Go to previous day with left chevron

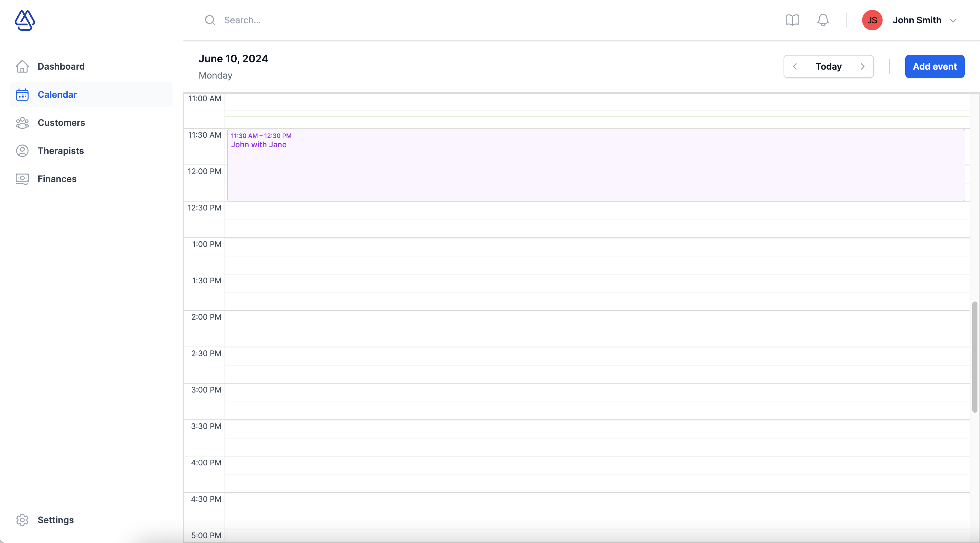pyautogui.click(x=795, y=66)
